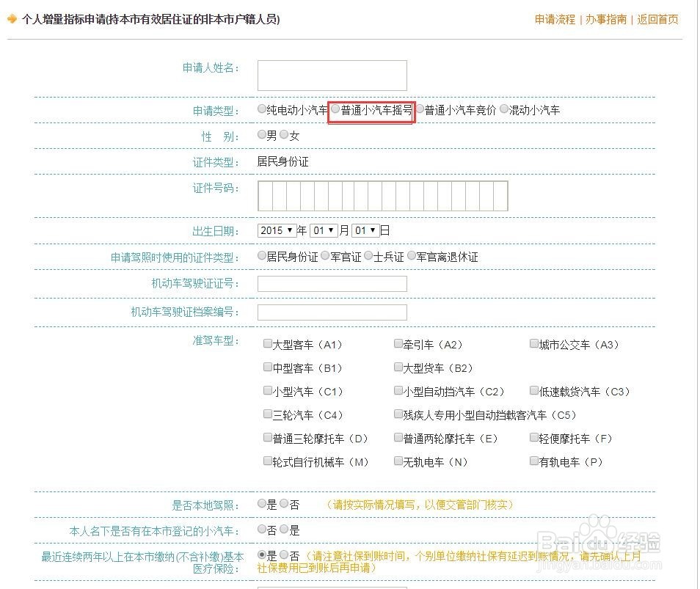
Task: Check the 大型客车（A1） license class
Action: [267, 343]
